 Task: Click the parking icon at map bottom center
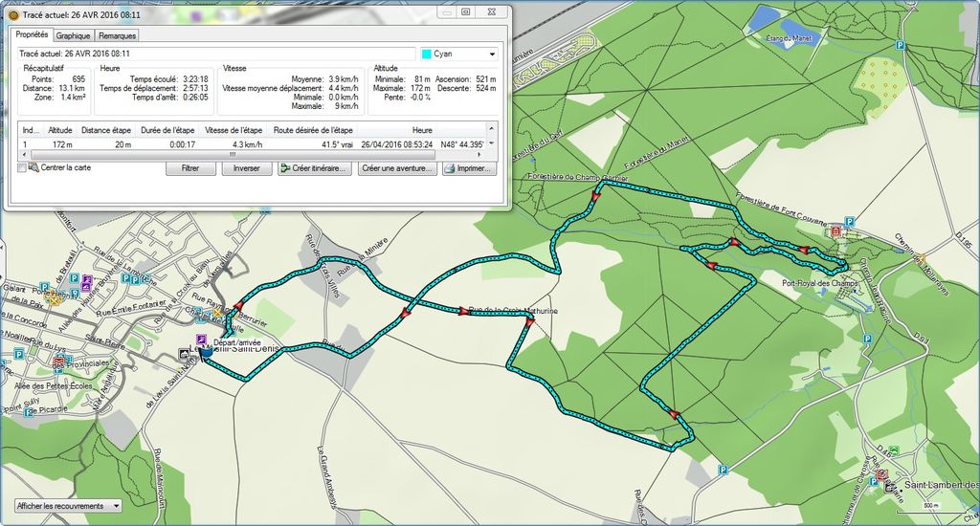(724, 470)
